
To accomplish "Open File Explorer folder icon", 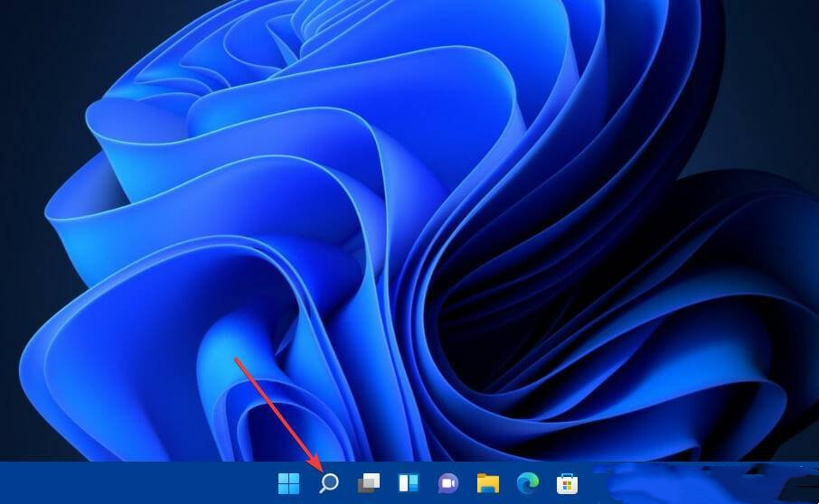I will point(488,483).
